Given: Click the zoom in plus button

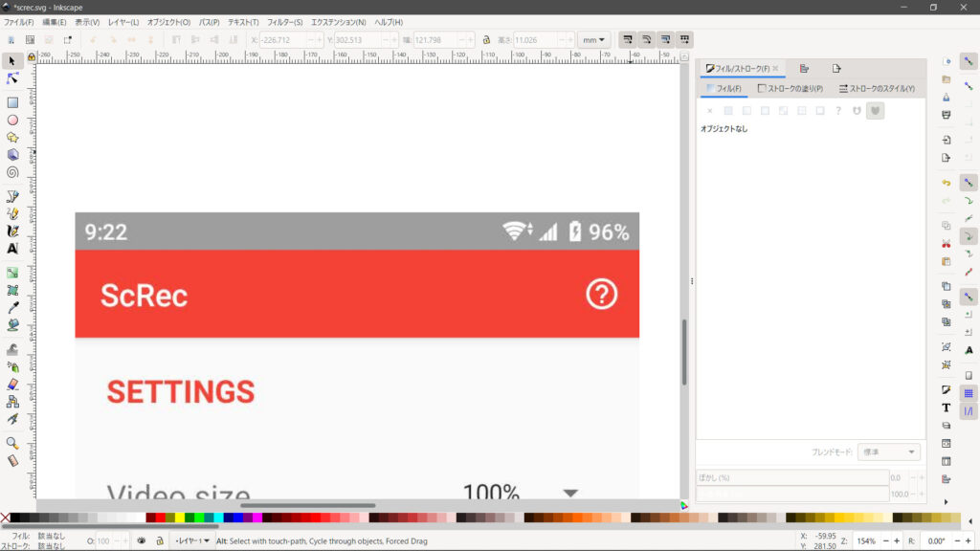Looking at the screenshot, I should (897, 541).
